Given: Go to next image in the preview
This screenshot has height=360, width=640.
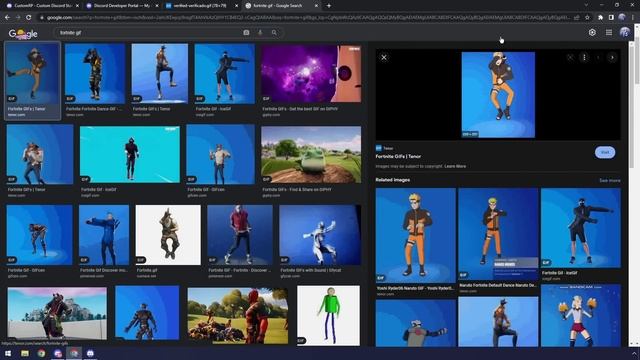Looking at the screenshot, I should tap(612, 58).
